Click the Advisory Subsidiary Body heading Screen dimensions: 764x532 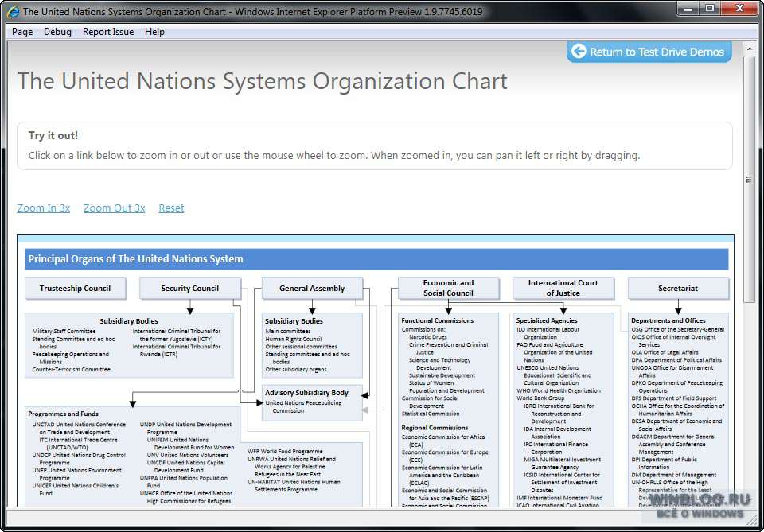coord(306,393)
